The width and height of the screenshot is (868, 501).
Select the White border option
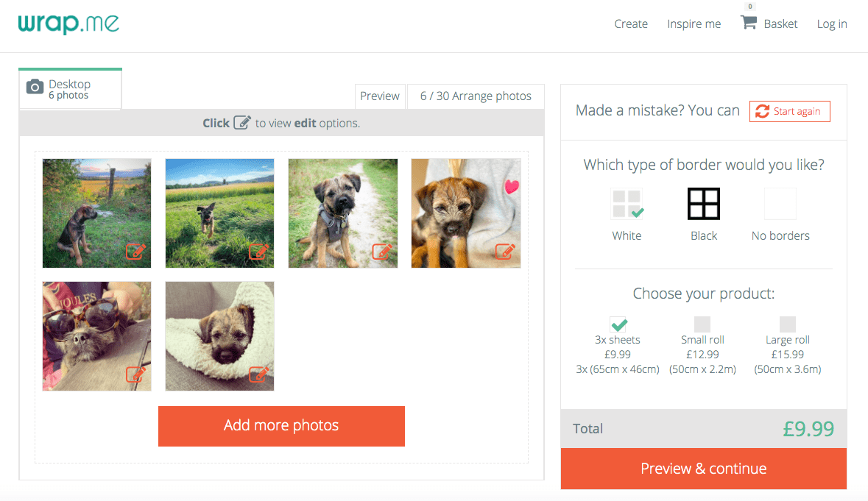(x=627, y=204)
